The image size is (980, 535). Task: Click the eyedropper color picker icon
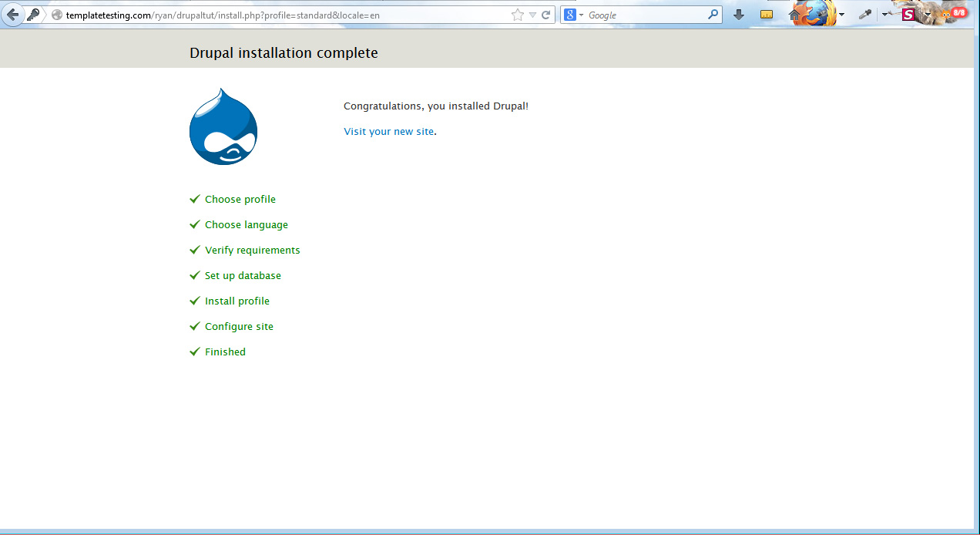click(x=865, y=15)
